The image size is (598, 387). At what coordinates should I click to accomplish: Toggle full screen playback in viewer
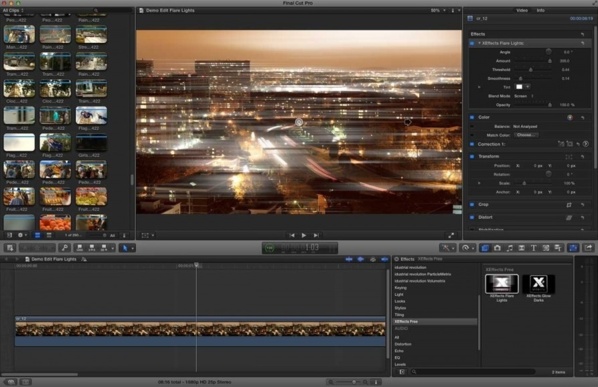[451, 235]
